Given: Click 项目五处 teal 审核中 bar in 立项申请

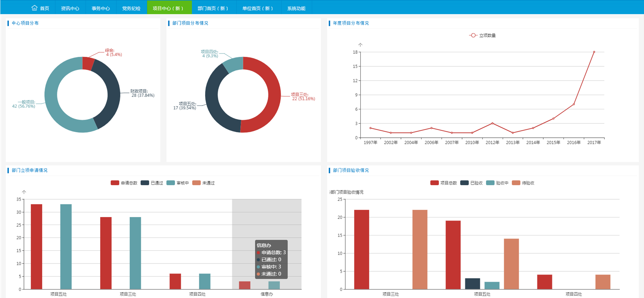Looking at the screenshot, I should coord(66,247).
